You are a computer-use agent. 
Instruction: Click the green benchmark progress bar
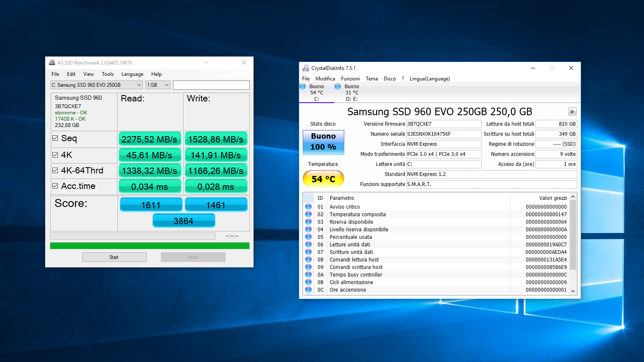pyautogui.click(x=150, y=246)
